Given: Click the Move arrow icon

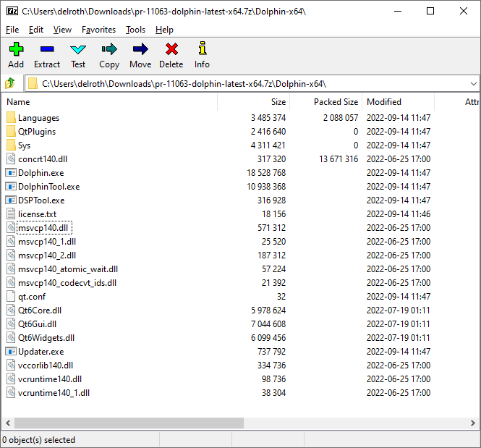Looking at the screenshot, I should (140, 49).
